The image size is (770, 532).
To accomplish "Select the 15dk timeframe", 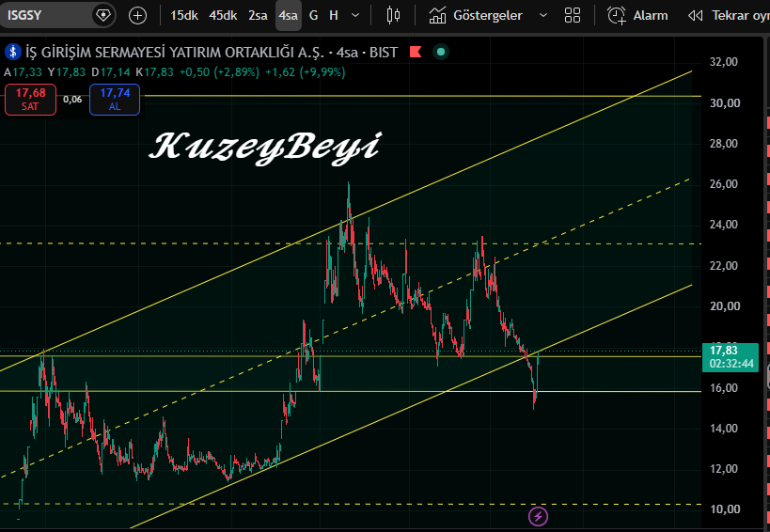I will pos(184,16).
